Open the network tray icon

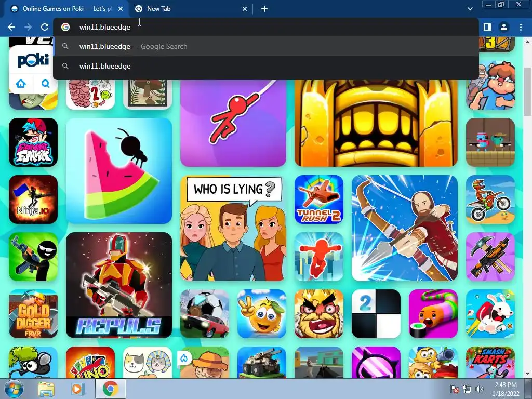pos(467,389)
